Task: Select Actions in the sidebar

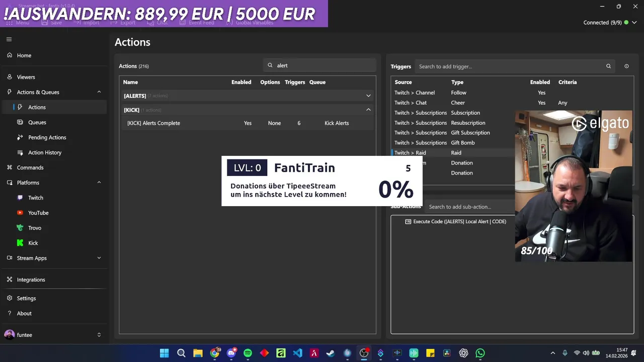Action: (37, 107)
